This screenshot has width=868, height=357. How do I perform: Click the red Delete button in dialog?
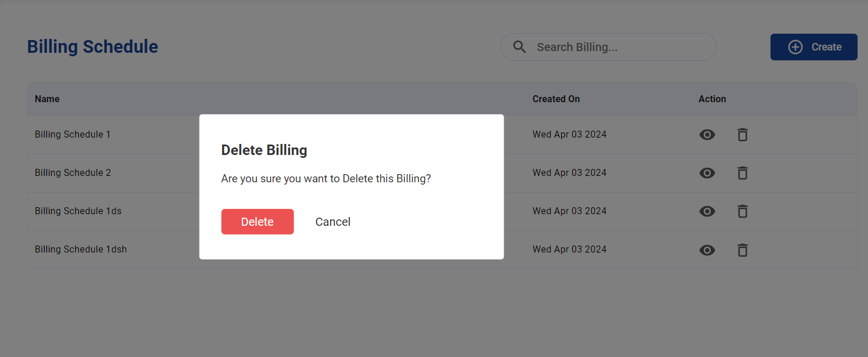[257, 222]
